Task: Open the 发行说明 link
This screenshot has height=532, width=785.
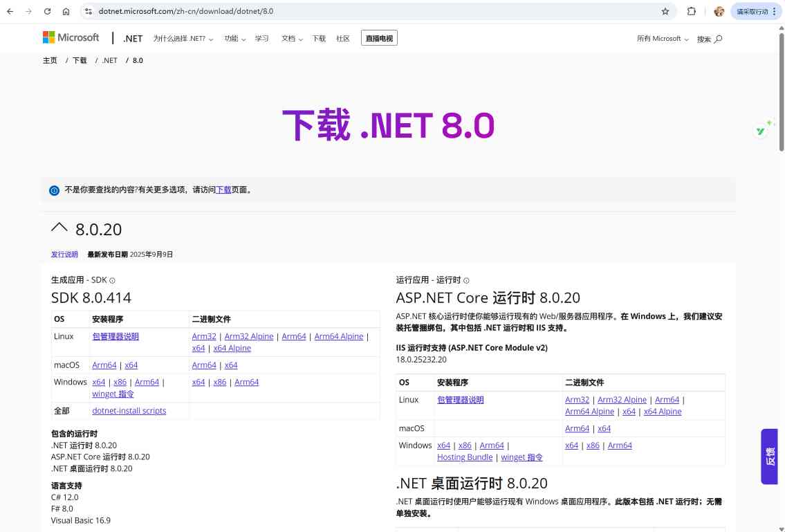Action: click(64, 255)
